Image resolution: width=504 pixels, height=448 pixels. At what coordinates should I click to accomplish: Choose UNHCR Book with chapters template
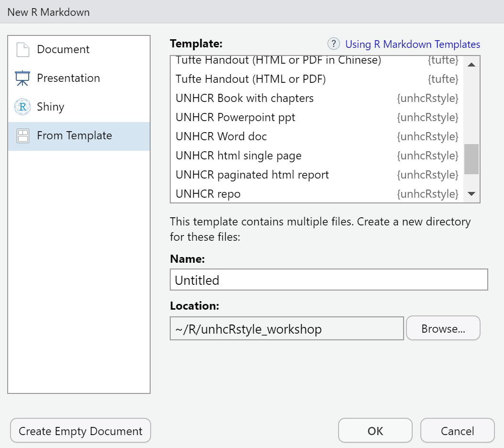pyautogui.click(x=317, y=98)
